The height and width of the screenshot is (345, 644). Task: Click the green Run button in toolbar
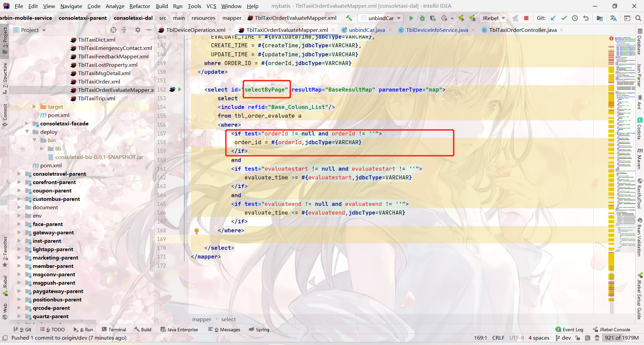[411, 18]
